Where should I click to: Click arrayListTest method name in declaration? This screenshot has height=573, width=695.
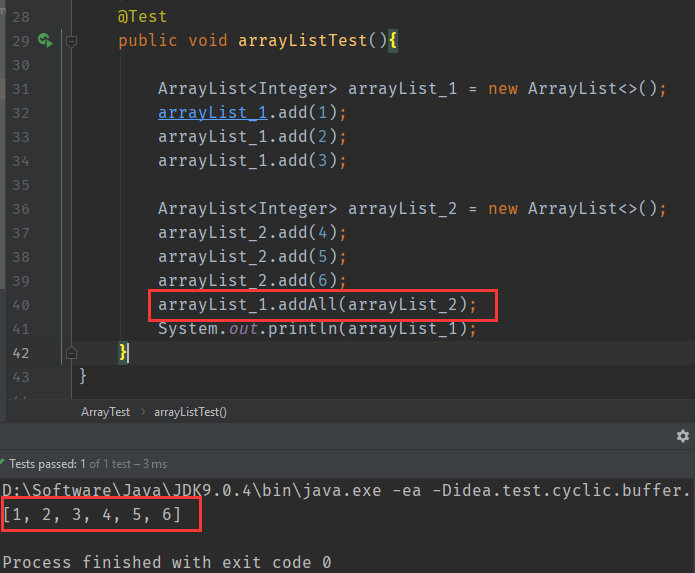[x=303, y=41]
